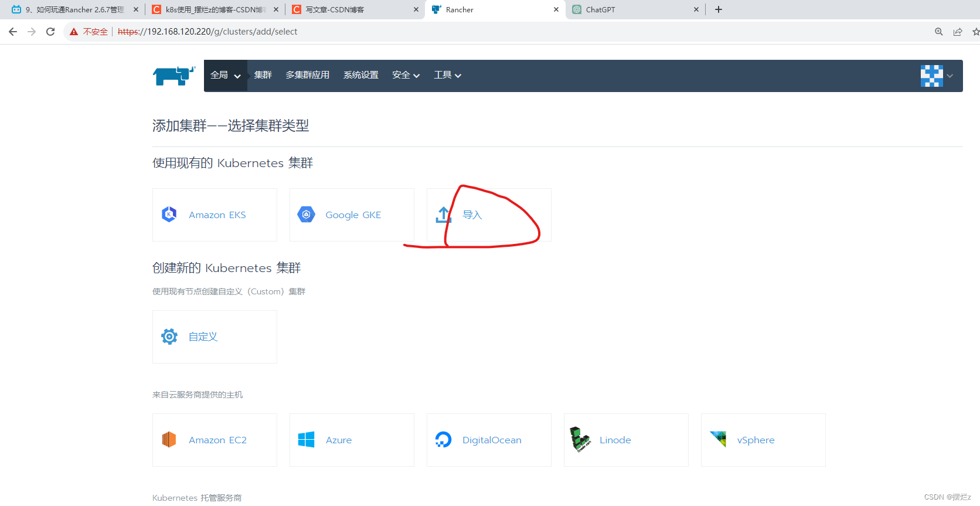Open the 多集群应用 navigation item
The height and width of the screenshot is (506, 980).
pyautogui.click(x=308, y=75)
